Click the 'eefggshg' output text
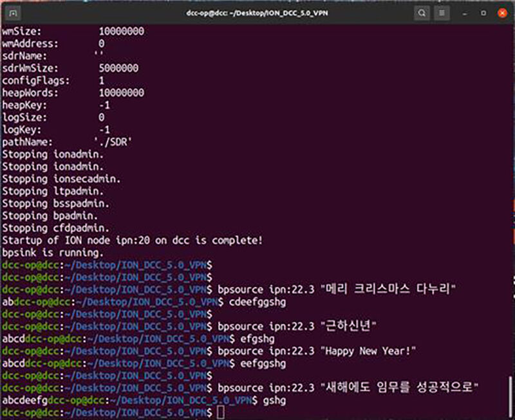 pyautogui.click(x=263, y=363)
